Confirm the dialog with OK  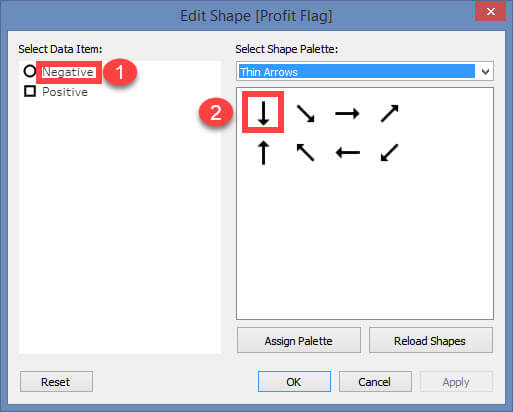pyautogui.click(x=294, y=382)
